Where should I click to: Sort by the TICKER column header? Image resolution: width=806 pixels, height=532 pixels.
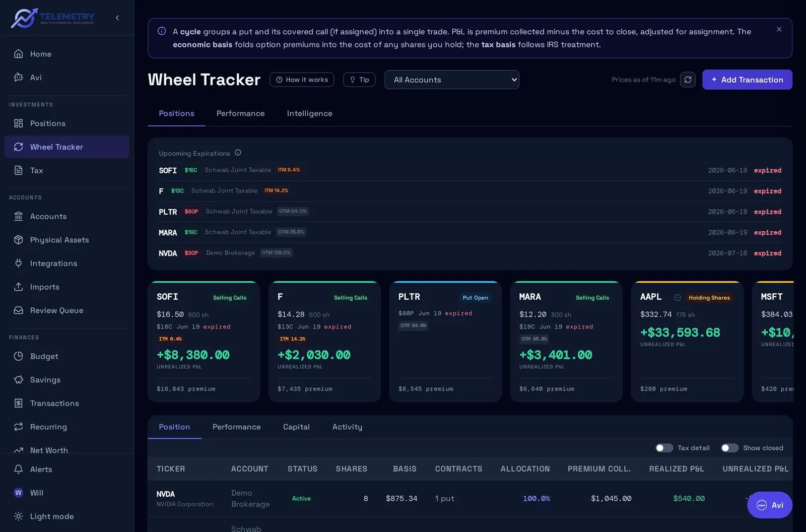(x=171, y=469)
